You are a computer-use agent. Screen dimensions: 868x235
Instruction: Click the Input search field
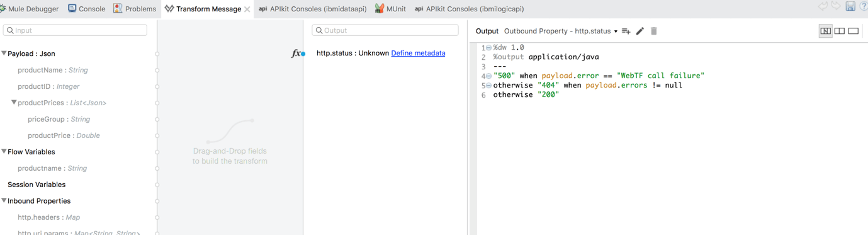pyautogui.click(x=75, y=30)
